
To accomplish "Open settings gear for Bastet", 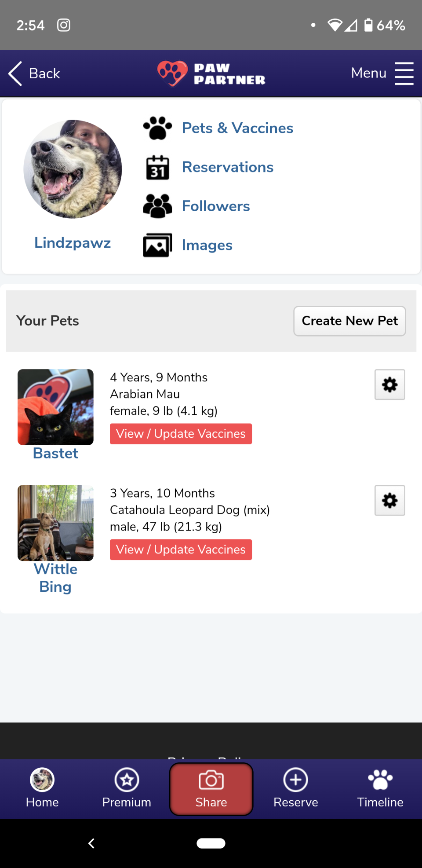I will coord(389,385).
